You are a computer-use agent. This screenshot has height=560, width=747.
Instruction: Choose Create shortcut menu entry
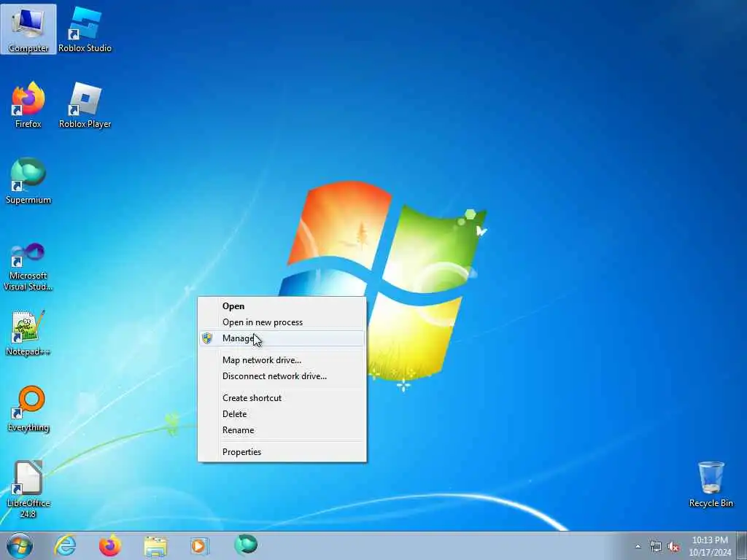click(282, 398)
